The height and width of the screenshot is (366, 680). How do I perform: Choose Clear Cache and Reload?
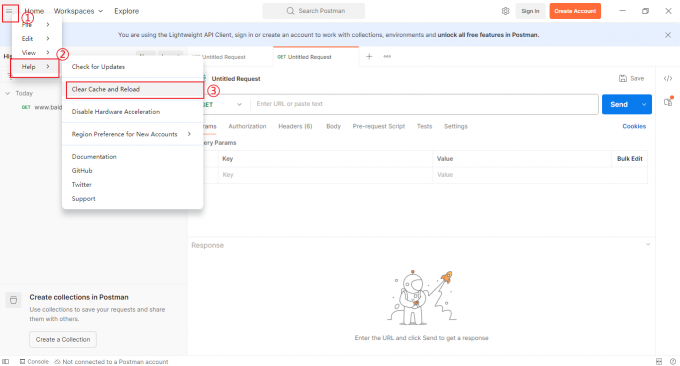[134, 89]
